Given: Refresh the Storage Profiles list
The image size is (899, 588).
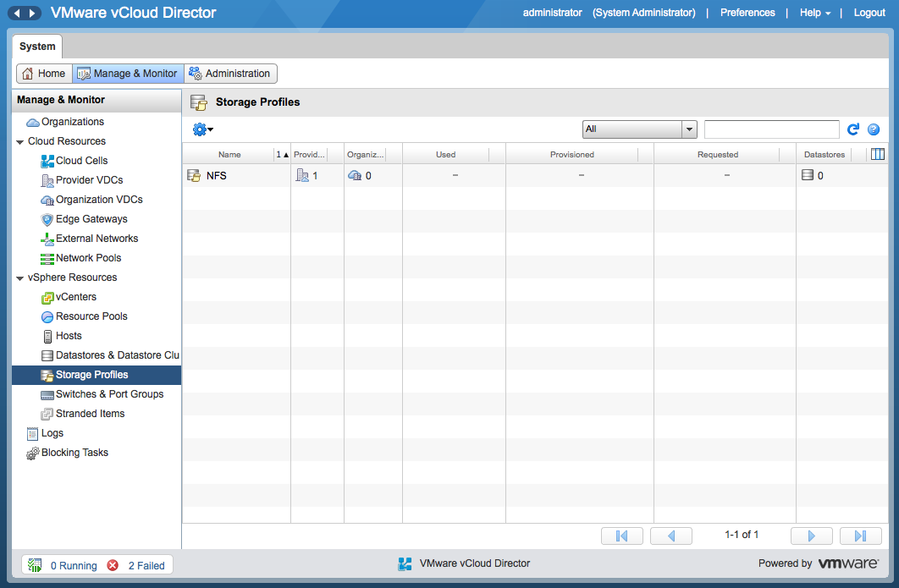Looking at the screenshot, I should [x=853, y=129].
